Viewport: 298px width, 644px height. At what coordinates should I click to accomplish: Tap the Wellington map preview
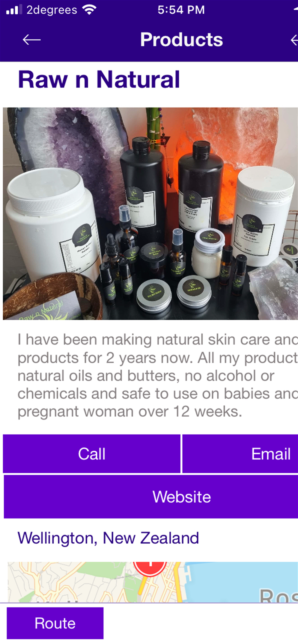(153, 582)
